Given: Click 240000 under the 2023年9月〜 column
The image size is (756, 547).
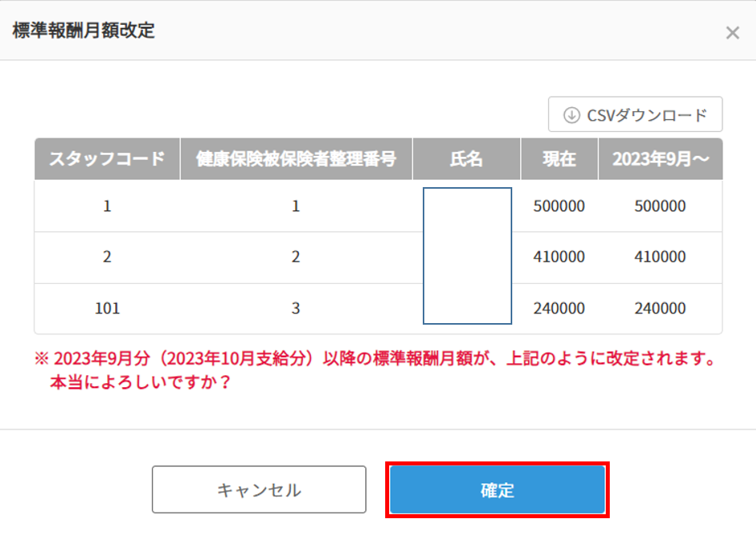Looking at the screenshot, I should click(660, 308).
